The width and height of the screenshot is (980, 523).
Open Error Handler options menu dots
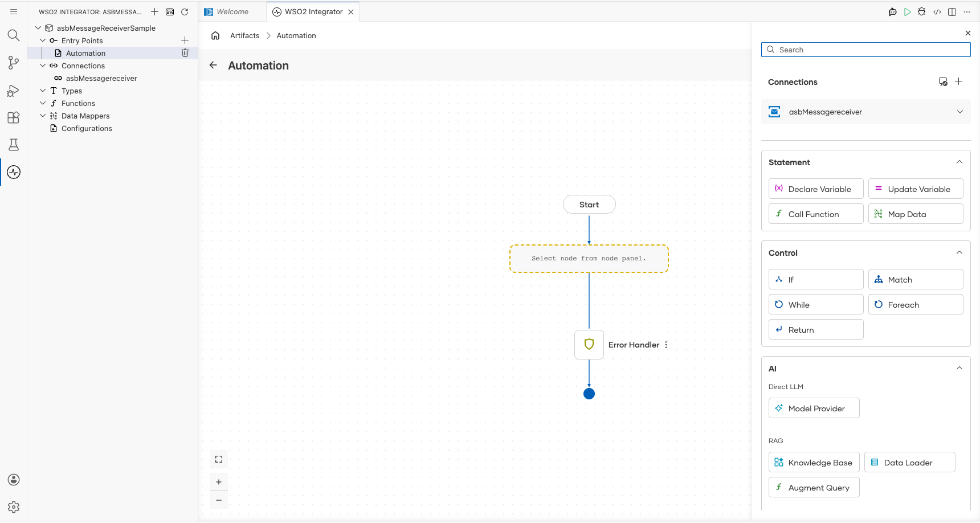(666, 345)
